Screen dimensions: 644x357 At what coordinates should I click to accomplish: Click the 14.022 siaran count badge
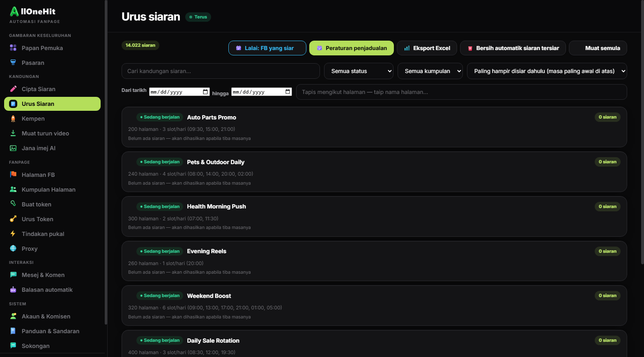140,45
